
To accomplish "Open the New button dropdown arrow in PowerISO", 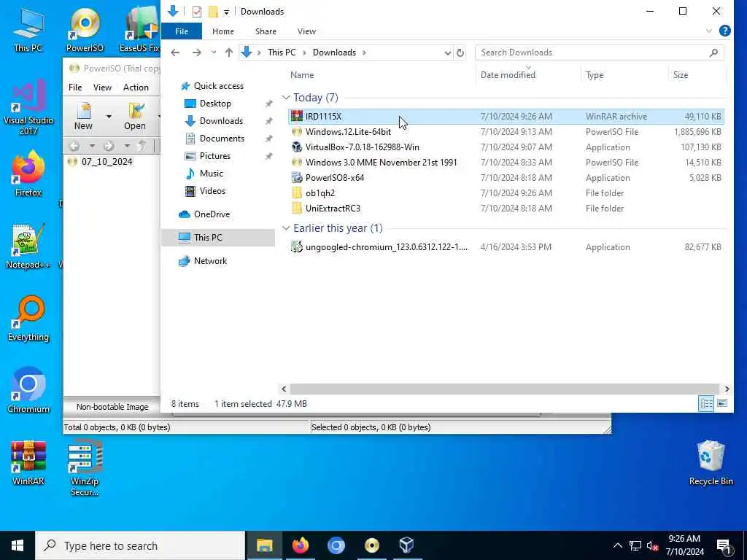I will point(109,117).
